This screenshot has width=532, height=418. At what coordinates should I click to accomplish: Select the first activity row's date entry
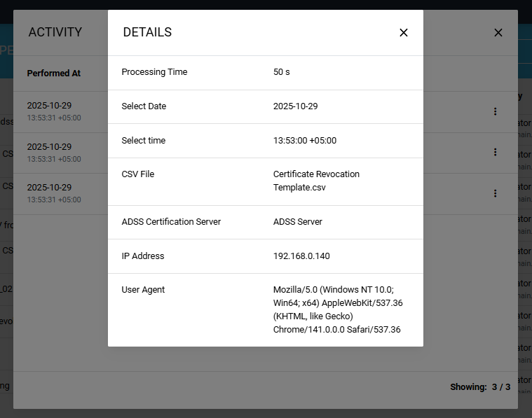click(49, 105)
